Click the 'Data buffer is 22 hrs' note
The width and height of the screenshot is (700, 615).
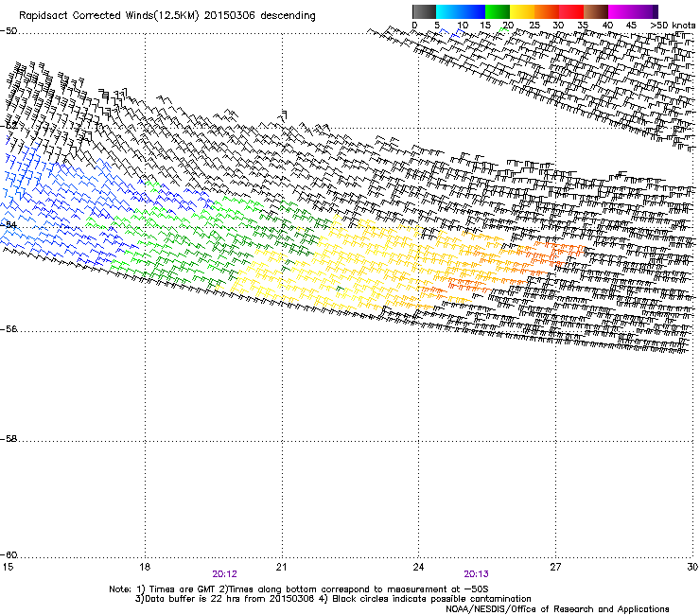(333, 599)
